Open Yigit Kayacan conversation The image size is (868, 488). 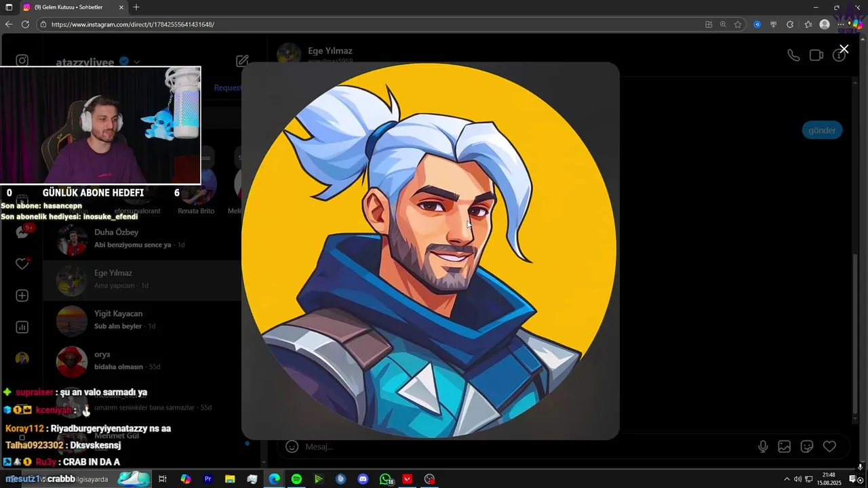point(142,320)
